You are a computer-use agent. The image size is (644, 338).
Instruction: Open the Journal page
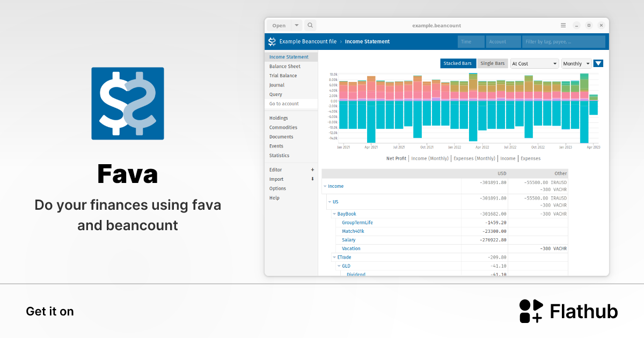pos(276,85)
